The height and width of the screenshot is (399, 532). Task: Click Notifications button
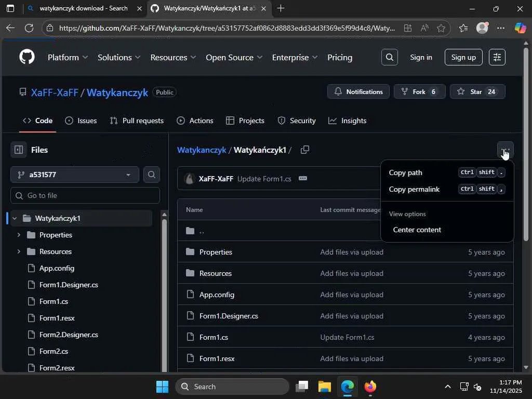pos(358,91)
